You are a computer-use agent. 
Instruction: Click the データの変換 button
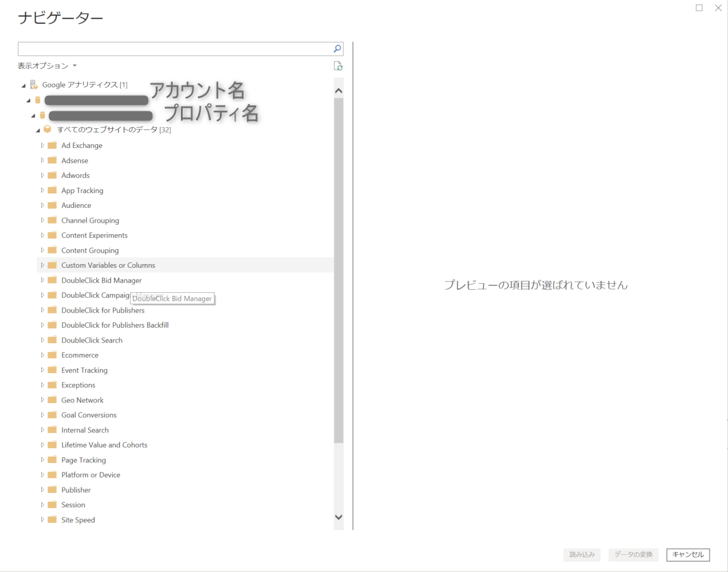[x=633, y=555]
